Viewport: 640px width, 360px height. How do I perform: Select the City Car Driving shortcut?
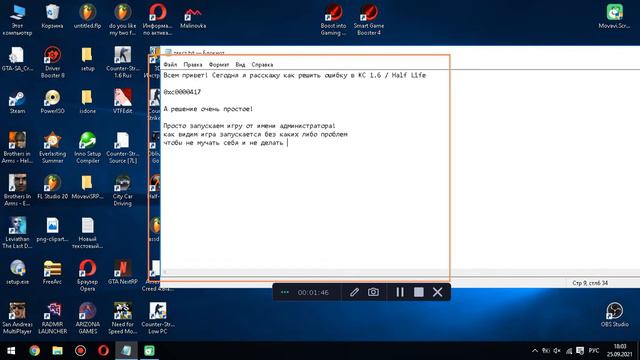pos(122,190)
